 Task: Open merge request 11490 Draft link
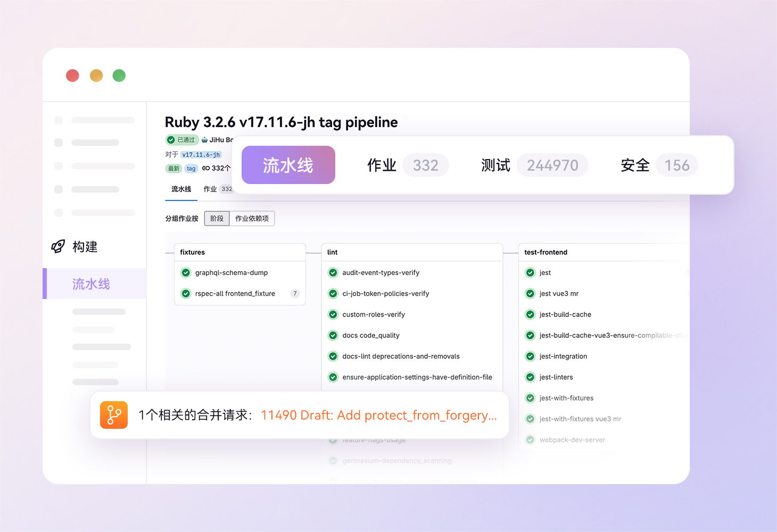tap(378, 415)
